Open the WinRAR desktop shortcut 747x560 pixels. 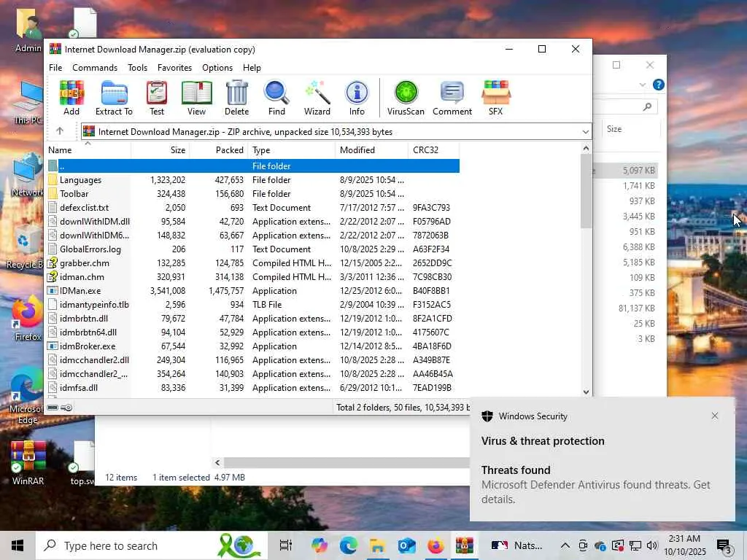pyautogui.click(x=28, y=462)
